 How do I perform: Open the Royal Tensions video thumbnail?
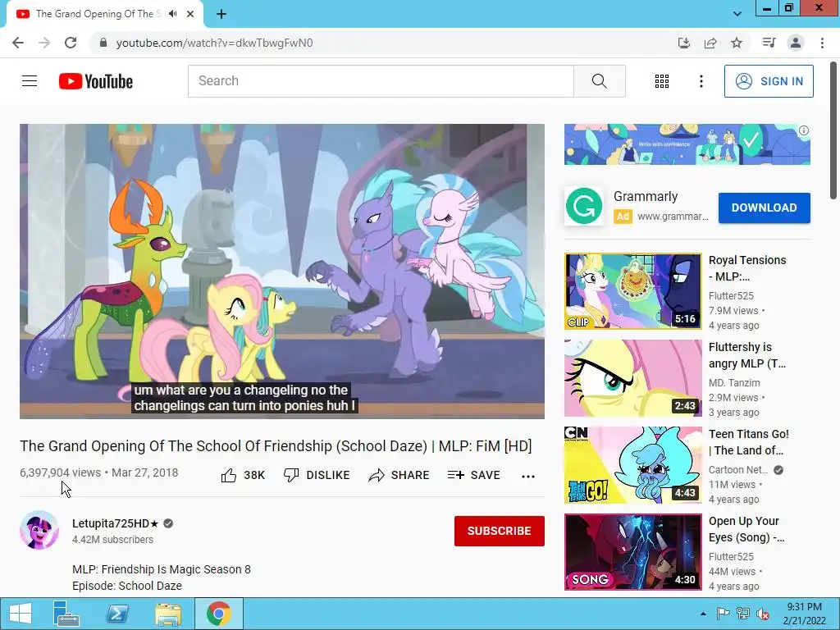pyautogui.click(x=632, y=291)
